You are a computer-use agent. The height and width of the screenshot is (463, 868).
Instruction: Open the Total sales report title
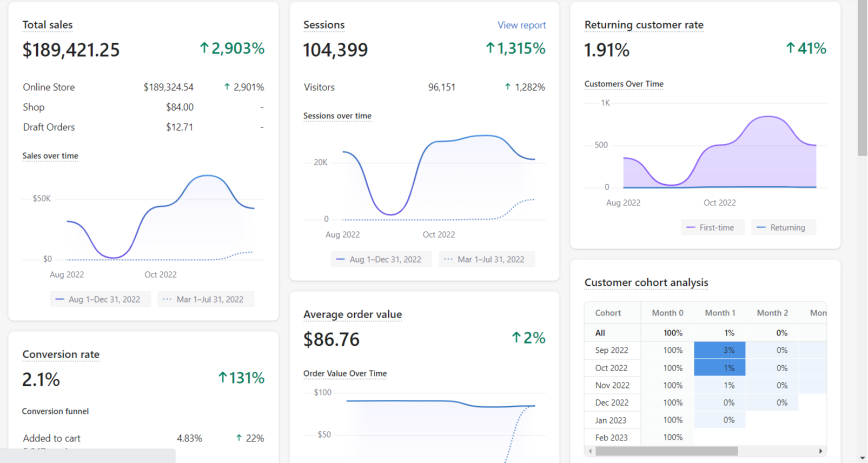click(48, 25)
